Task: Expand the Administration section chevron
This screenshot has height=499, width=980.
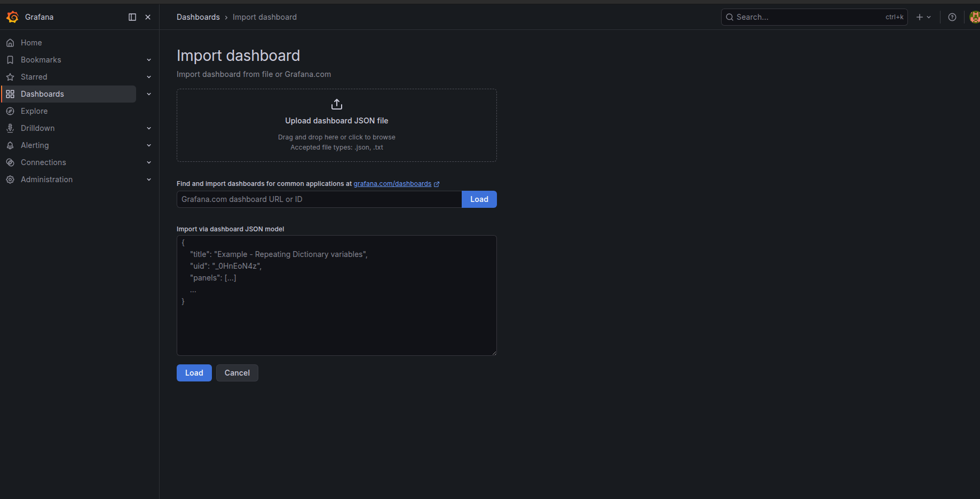Action: pyautogui.click(x=149, y=180)
